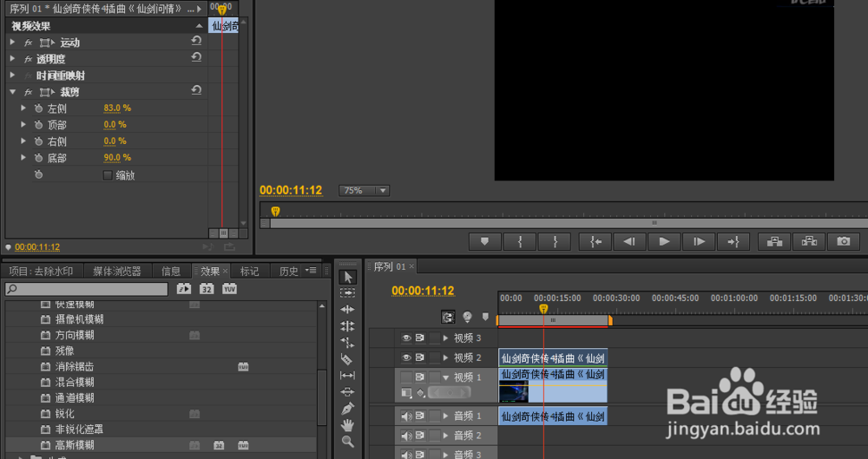The width and height of the screenshot is (868, 459).
Task: Select the Ripple Edit tool
Action: [348, 310]
